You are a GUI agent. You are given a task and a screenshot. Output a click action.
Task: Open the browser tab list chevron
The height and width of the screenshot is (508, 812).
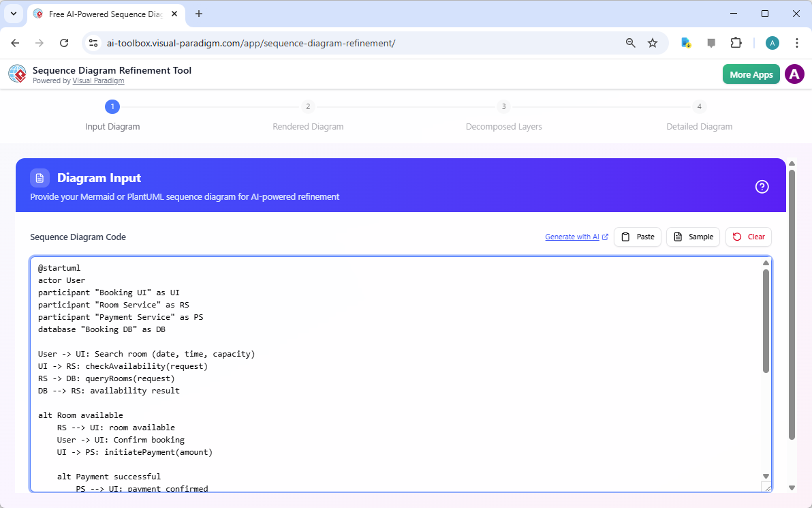point(13,14)
